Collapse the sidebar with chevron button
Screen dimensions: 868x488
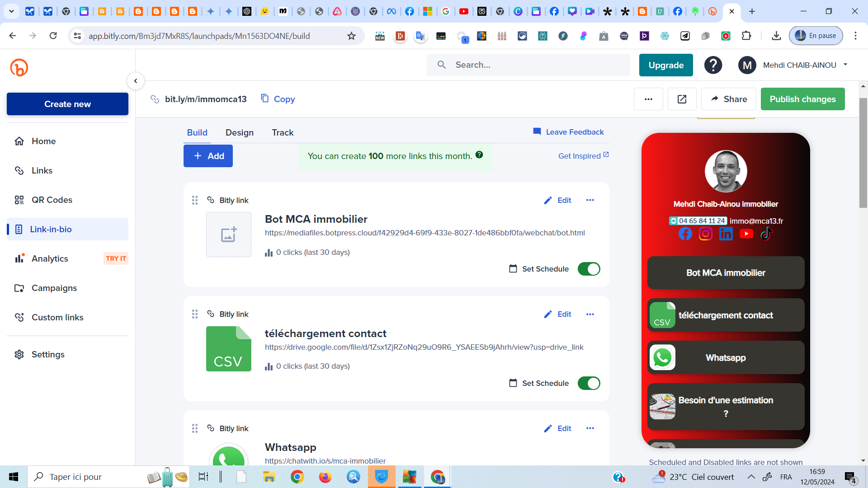(135, 81)
